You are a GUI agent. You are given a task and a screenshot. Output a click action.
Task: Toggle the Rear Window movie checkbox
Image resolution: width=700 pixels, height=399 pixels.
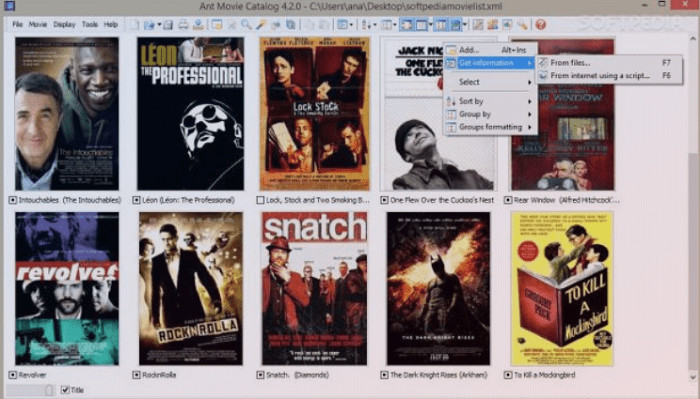508,200
